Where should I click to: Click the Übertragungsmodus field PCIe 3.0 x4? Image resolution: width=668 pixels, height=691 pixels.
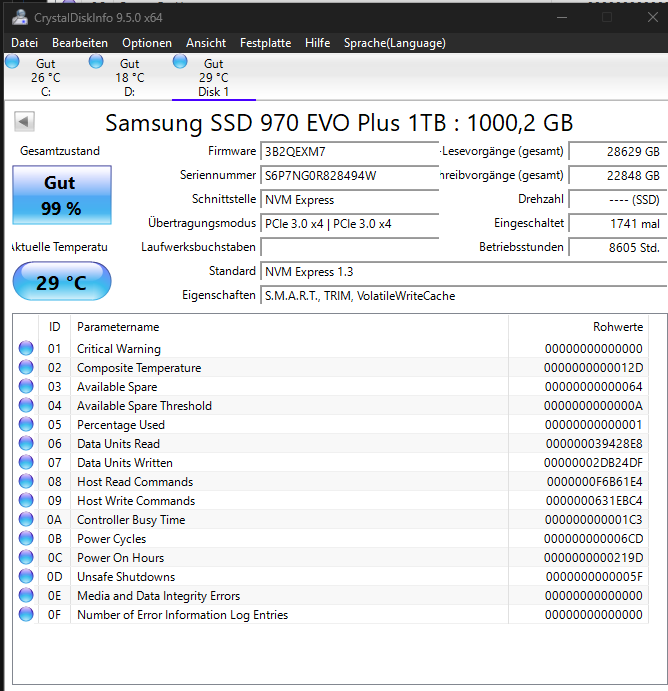tap(349, 223)
